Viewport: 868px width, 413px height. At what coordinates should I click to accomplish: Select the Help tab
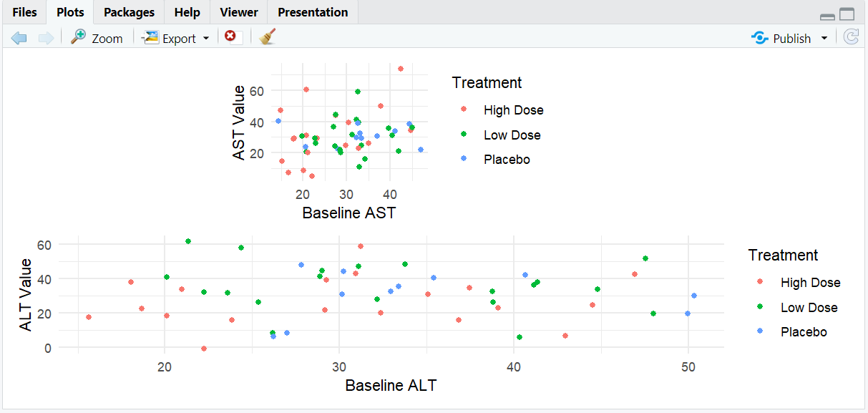click(187, 12)
